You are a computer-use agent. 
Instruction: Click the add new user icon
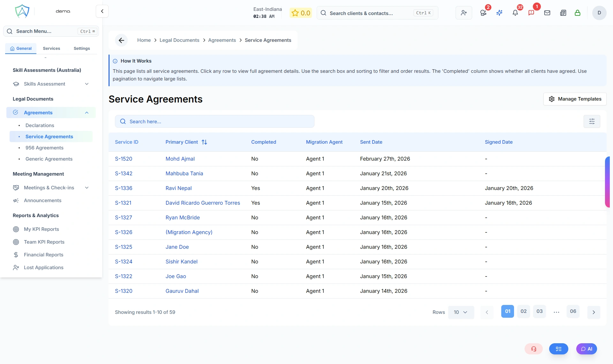coord(464,13)
